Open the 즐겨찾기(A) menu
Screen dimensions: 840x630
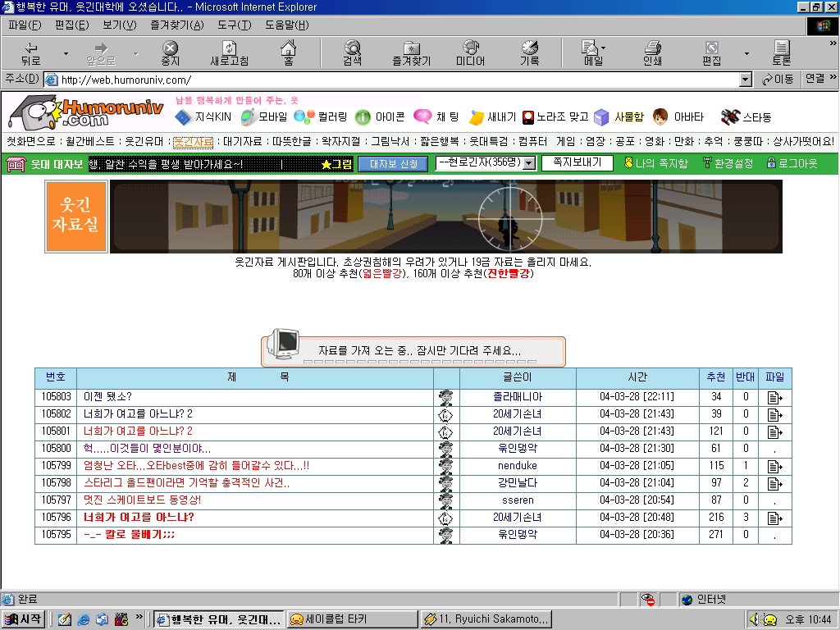176,25
